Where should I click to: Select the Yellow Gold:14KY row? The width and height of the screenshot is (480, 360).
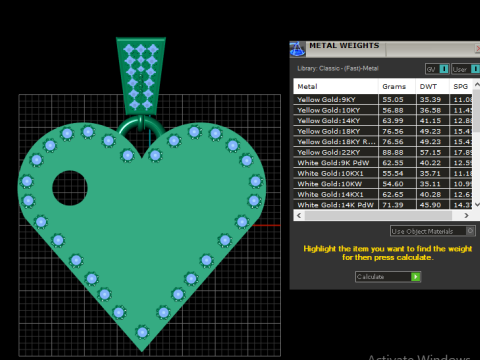pyautogui.click(x=383, y=120)
